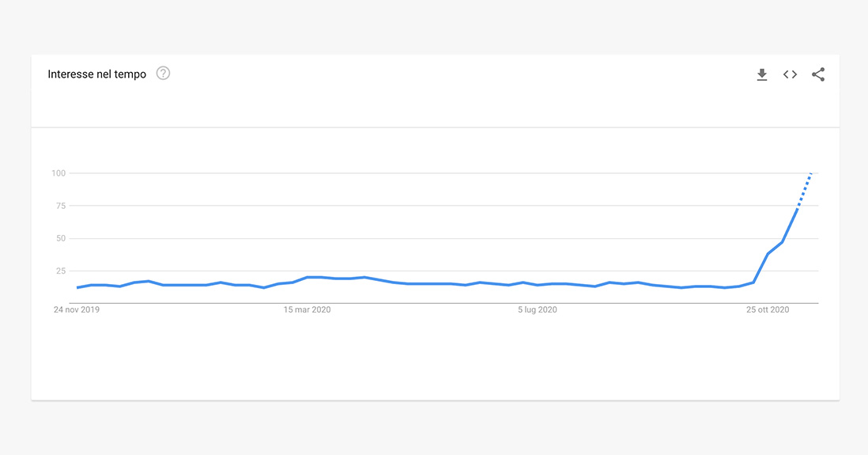
Task: Click the Interesse nel tempo title
Action: (x=97, y=74)
